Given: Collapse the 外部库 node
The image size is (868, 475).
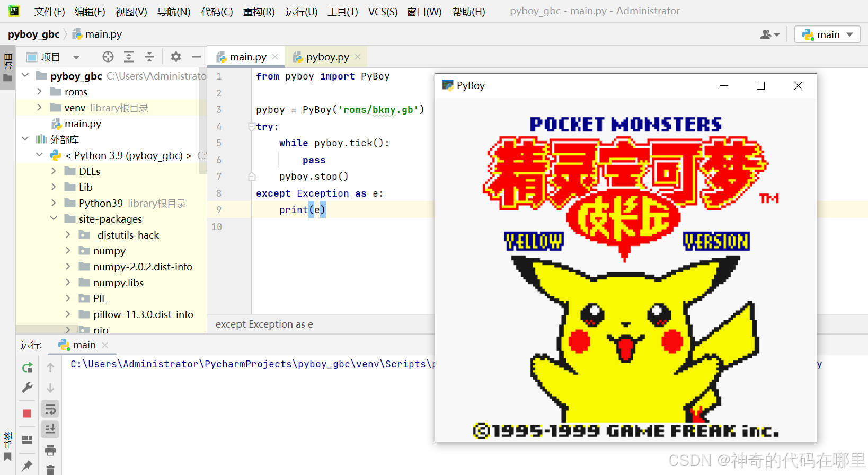Looking at the screenshot, I should [x=25, y=139].
